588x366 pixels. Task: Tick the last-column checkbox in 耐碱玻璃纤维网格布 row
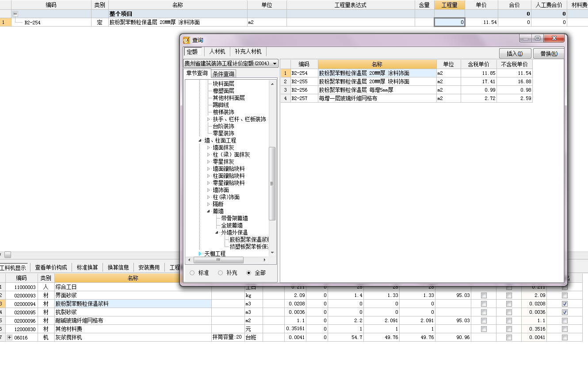pos(565,320)
